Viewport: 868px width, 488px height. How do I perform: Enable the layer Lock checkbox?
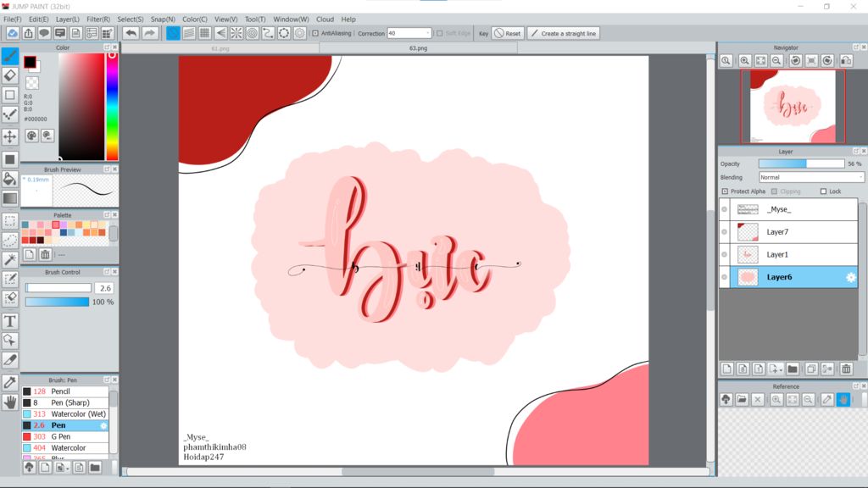click(823, 191)
